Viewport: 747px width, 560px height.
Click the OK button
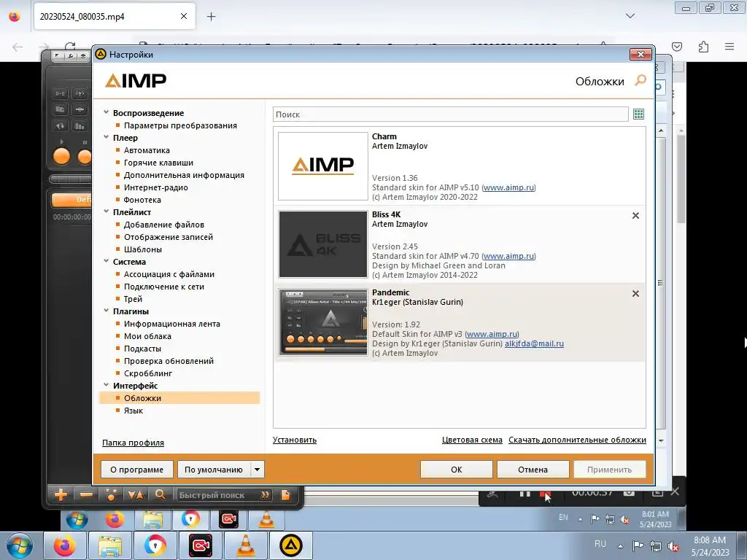pos(457,470)
